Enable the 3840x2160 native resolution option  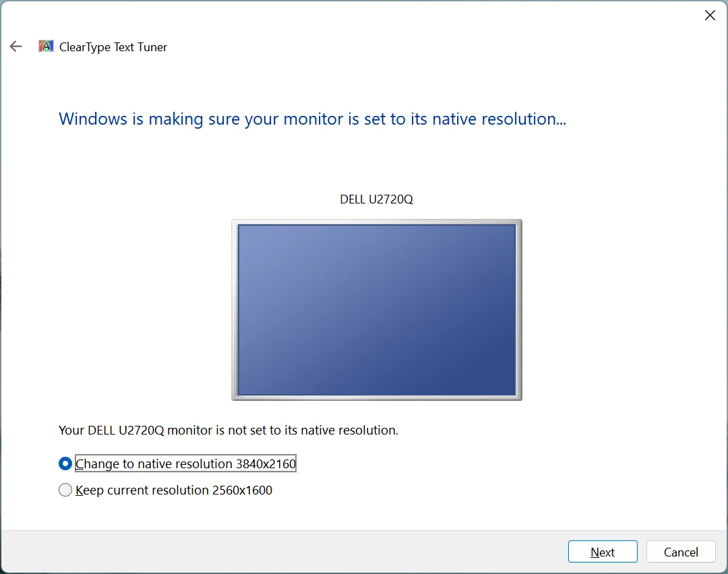coord(65,464)
